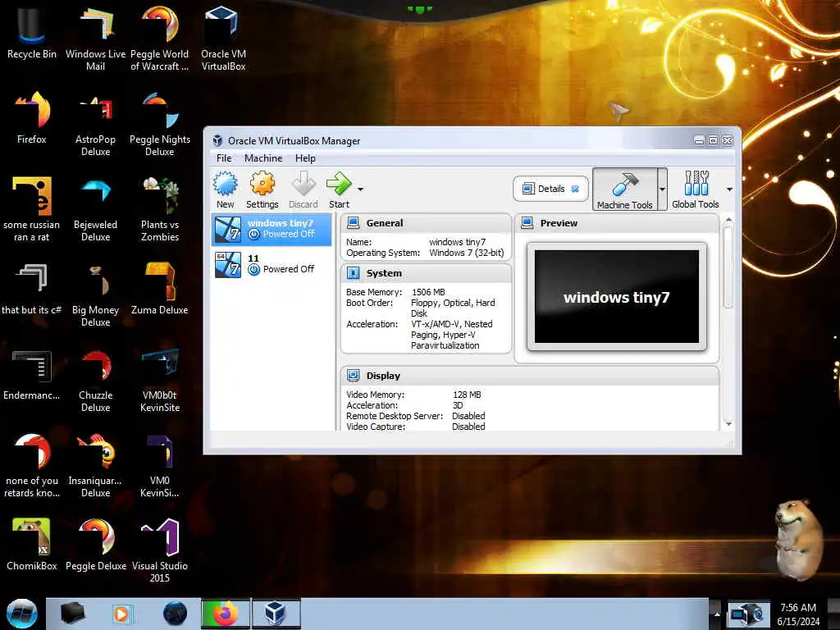Open the Machine Tools dropdown arrow

pyautogui.click(x=662, y=189)
